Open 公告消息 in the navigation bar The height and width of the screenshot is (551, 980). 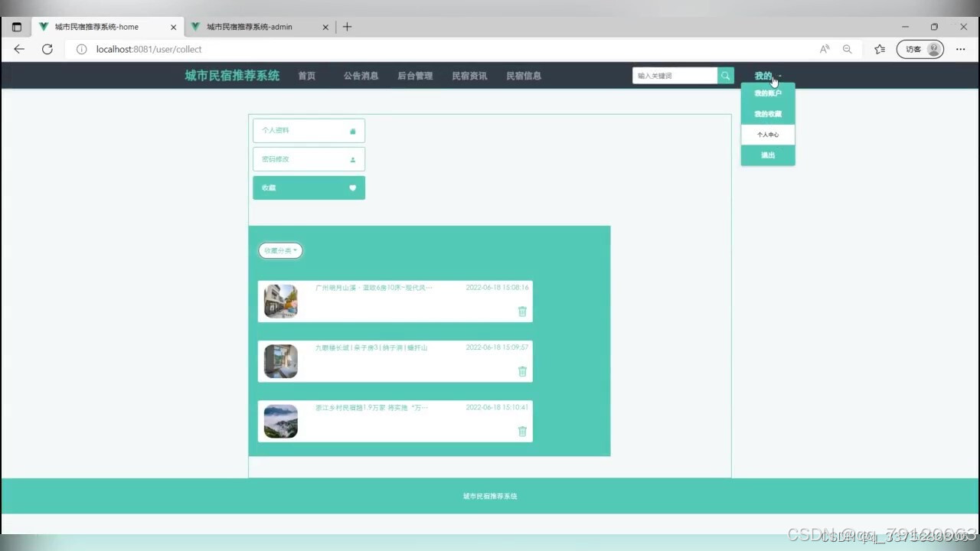tap(361, 76)
